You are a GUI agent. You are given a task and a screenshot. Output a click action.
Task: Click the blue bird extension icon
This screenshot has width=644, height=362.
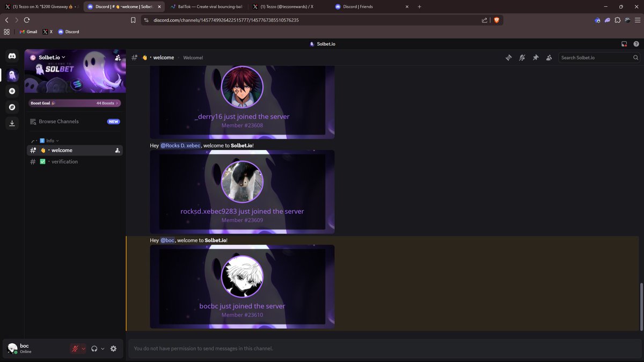[x=597, y=20]
